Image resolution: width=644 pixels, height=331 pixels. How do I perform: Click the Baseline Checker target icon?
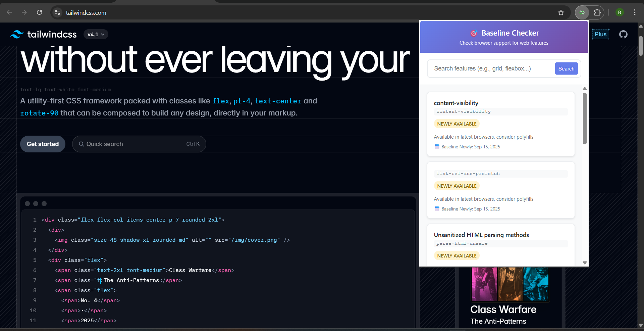click(474, 33)
